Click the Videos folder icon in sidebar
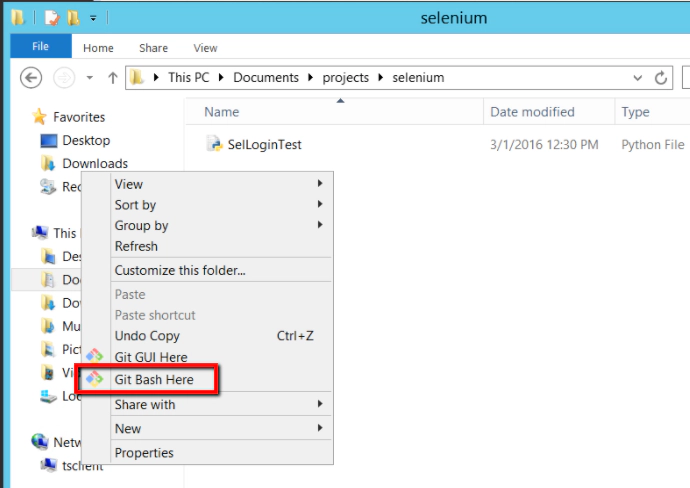 48,372
